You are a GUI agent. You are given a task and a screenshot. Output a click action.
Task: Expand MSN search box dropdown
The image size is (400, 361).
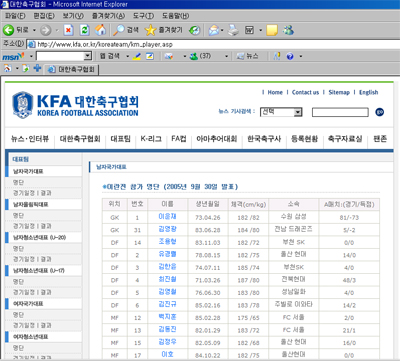point(87,56)
